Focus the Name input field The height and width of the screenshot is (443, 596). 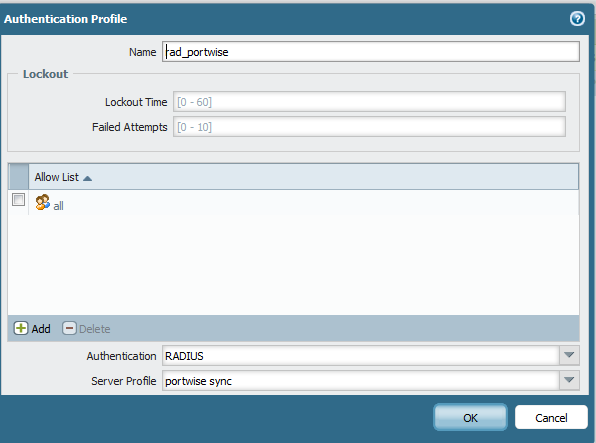[x=371, y=52]
